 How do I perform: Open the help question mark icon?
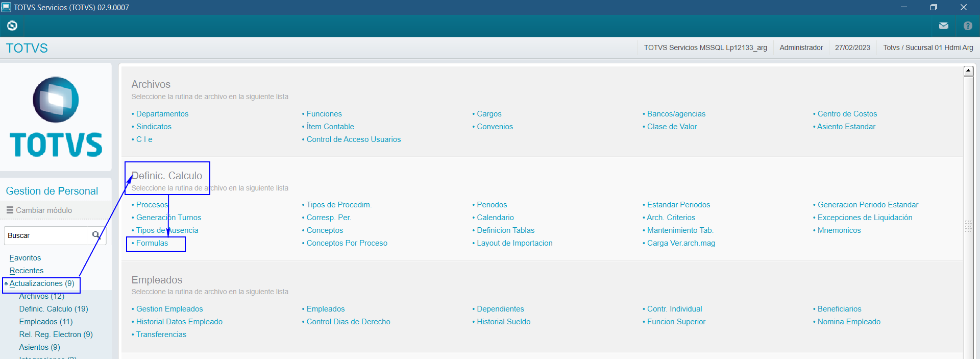tap(968, 26)
